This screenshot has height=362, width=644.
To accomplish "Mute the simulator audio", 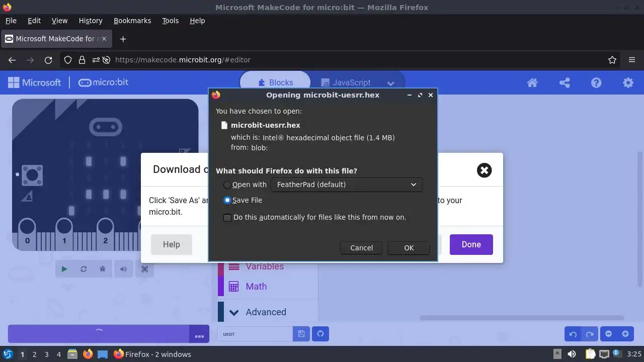I will pos(124,269).
